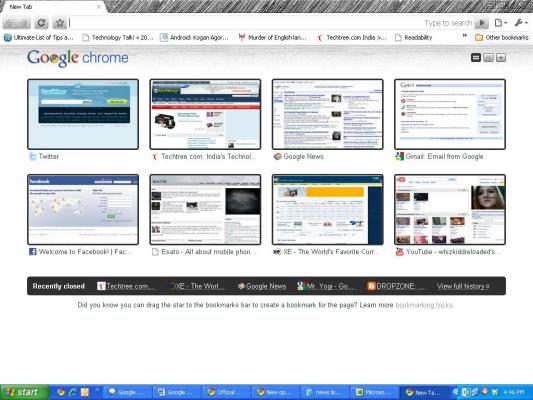This screenshot has height=400, width=533.
Task: Open the Other bookmarks folder
Action: tap(502, 37)
